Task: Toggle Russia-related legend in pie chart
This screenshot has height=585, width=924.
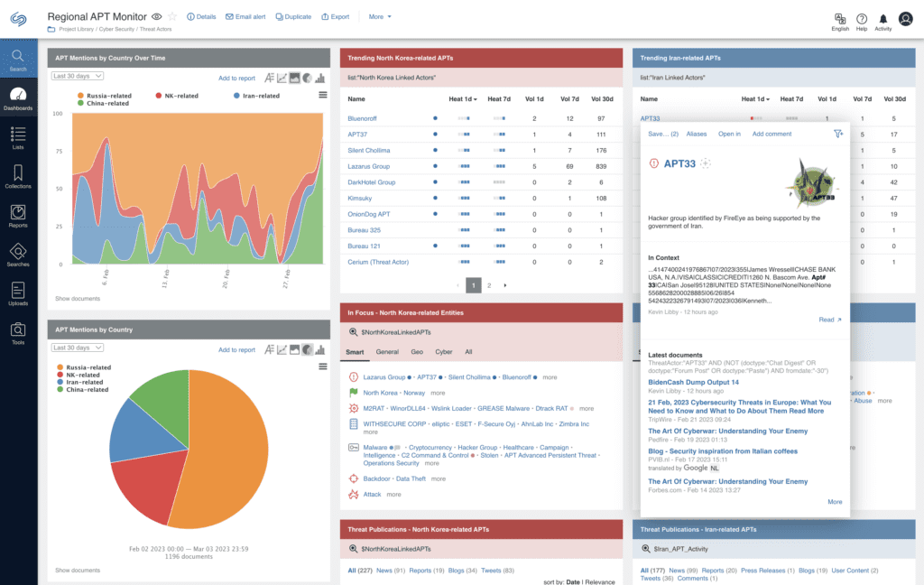Action: click(x=84, y=367)
